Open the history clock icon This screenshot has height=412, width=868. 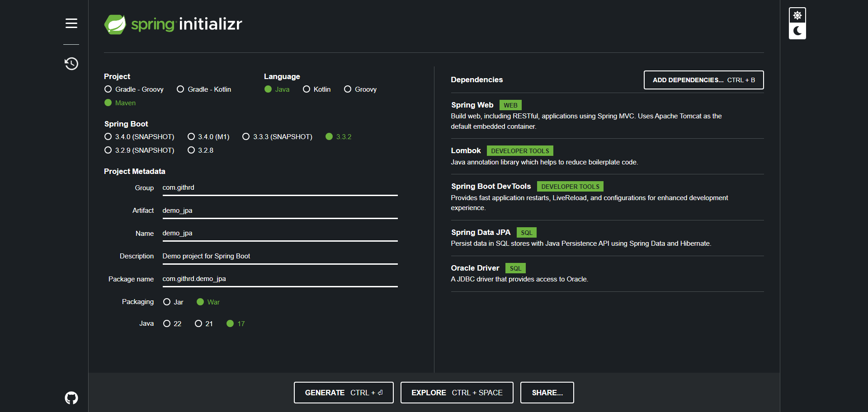71,64
